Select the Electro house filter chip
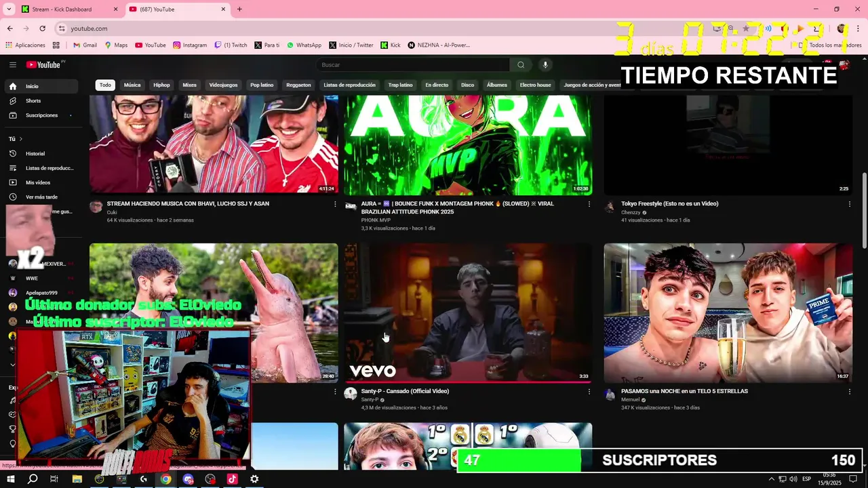 coord(535,85)
